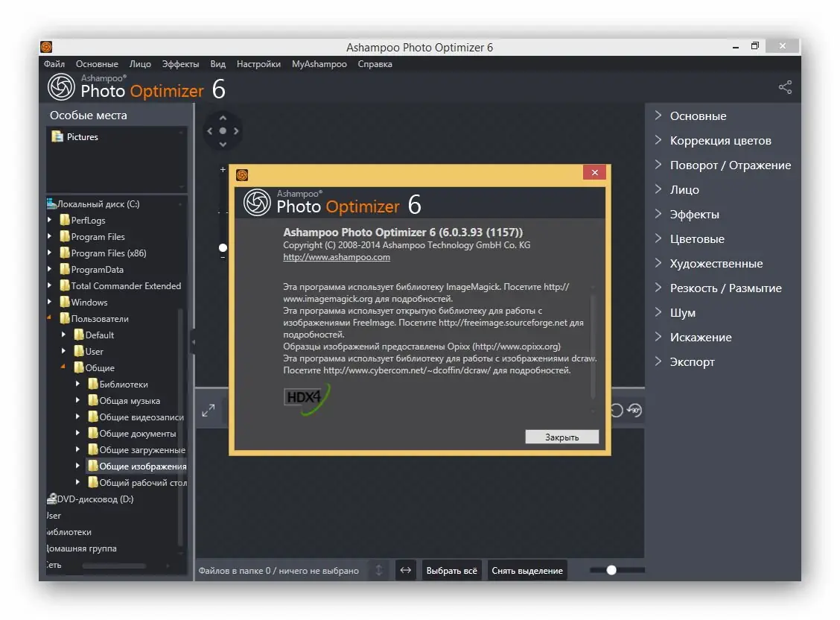Click the thumbnail size slider handle

coord(611,570)
